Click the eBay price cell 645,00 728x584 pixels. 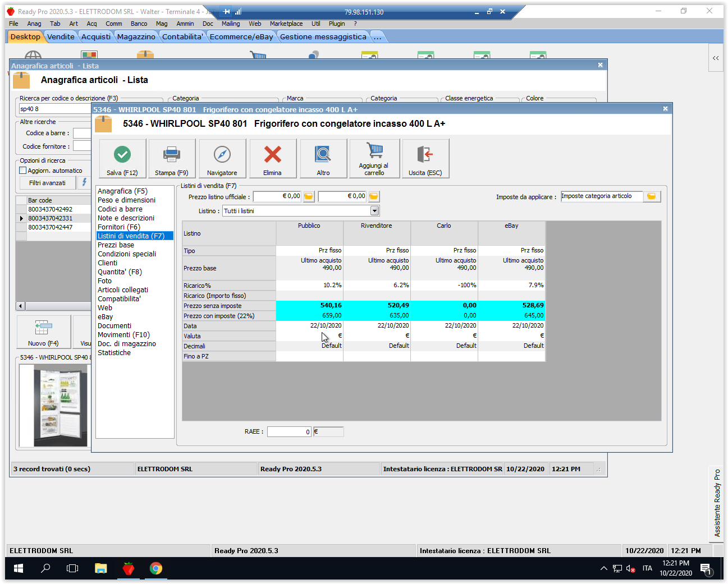[511, 316]
